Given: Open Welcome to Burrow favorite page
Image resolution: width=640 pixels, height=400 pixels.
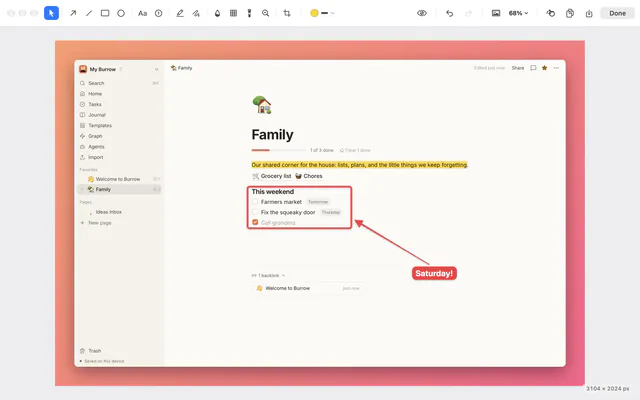Looking at the screenshot, I should pos(119,179).
